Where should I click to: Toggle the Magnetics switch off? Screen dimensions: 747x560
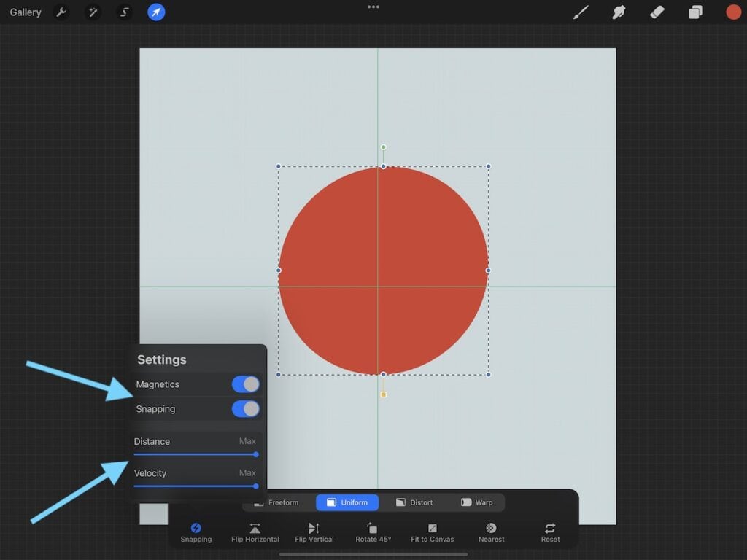point(245,384)
